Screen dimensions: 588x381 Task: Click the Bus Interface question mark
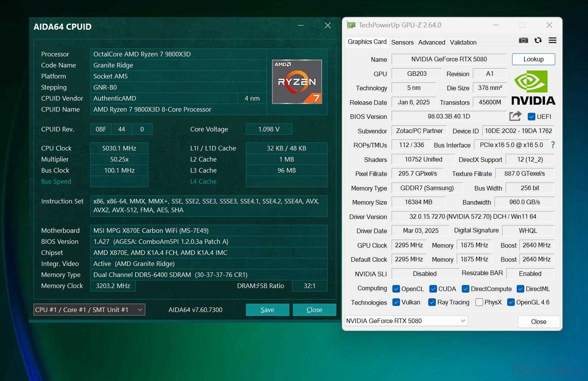coord(553,145)
